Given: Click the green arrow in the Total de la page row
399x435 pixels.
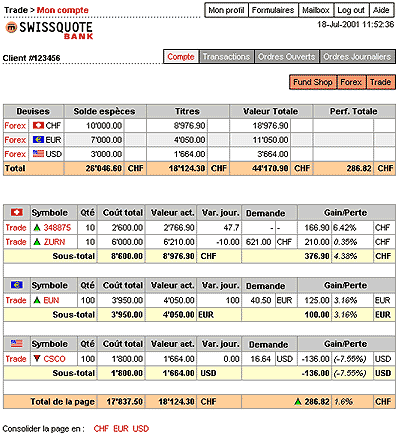Looking at the screenshot, I should [298, 402].
